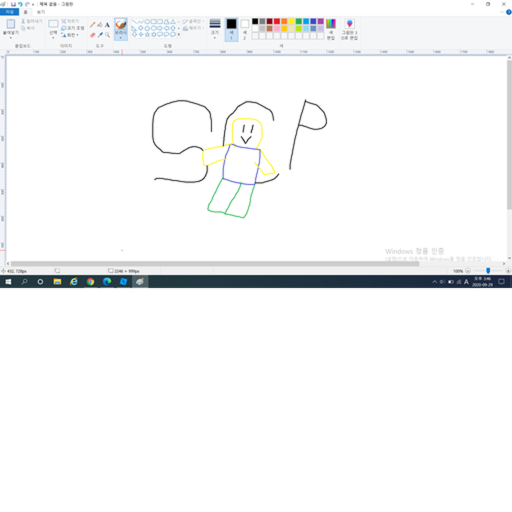Select Color 1 foreground box
Viewport: 512px width, 512px height.
coord(231,30)
